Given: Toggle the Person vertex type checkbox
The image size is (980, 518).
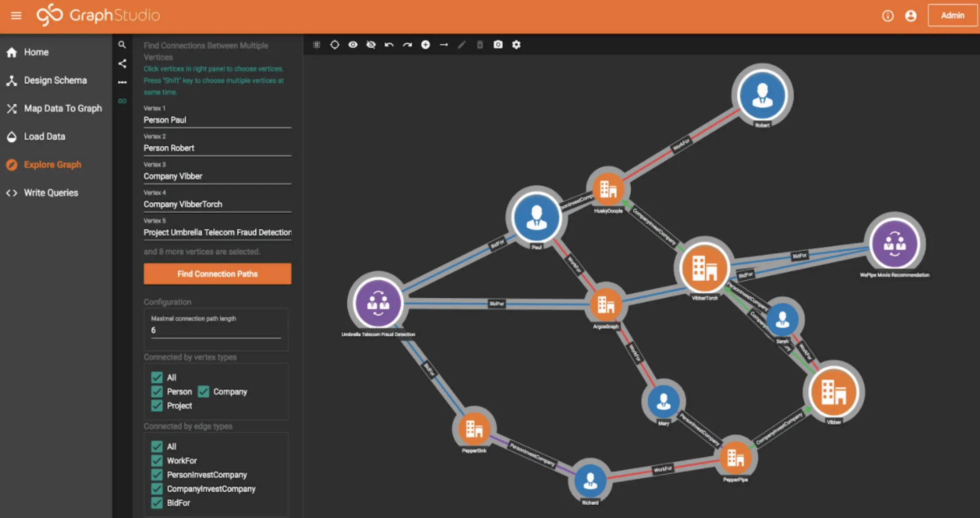Looking at the screenshot, I should coord(157,391).
